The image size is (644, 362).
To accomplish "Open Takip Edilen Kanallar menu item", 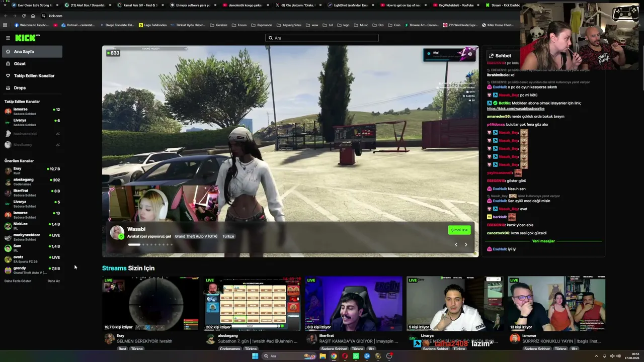I will pyautogui.click(x=32, y=75).
